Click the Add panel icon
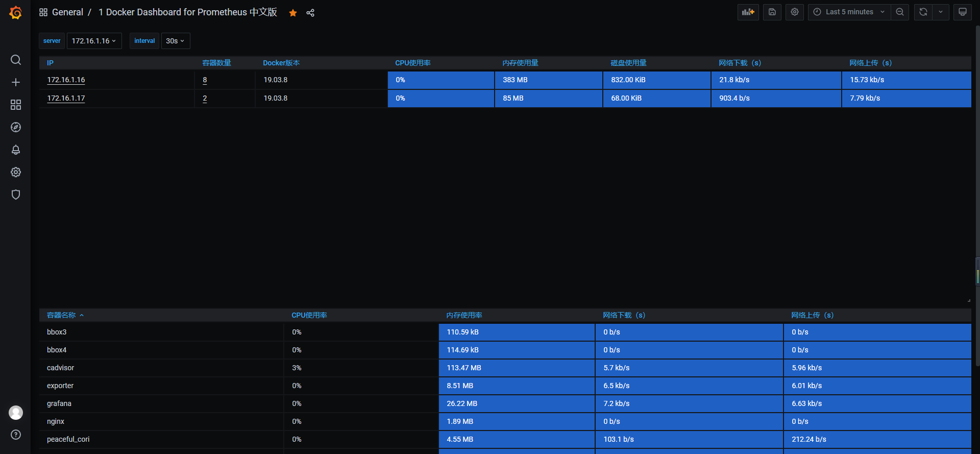The image size is (980, 454). click(x=748, y=12)
